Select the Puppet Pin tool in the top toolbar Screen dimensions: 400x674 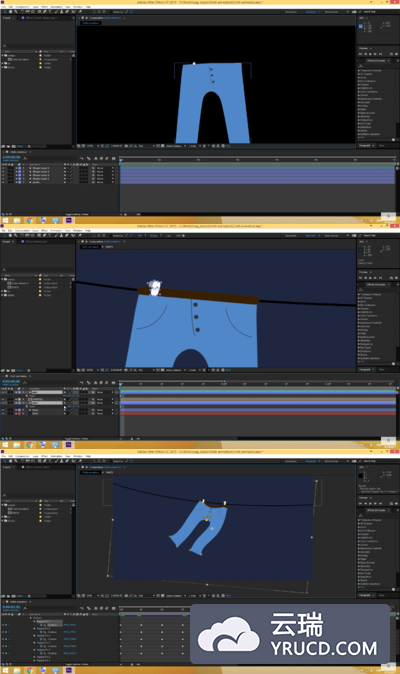pyautogui.click(x=80, y=12)
